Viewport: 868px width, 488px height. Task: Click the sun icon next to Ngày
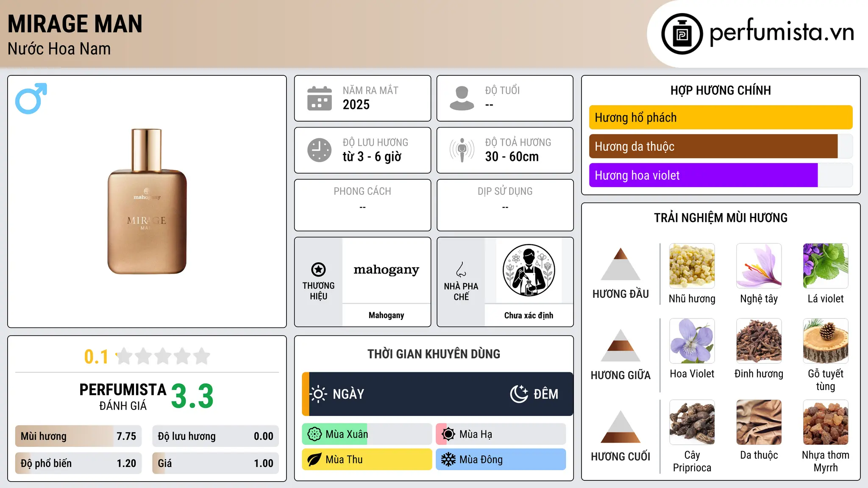(x=318, y=394)
